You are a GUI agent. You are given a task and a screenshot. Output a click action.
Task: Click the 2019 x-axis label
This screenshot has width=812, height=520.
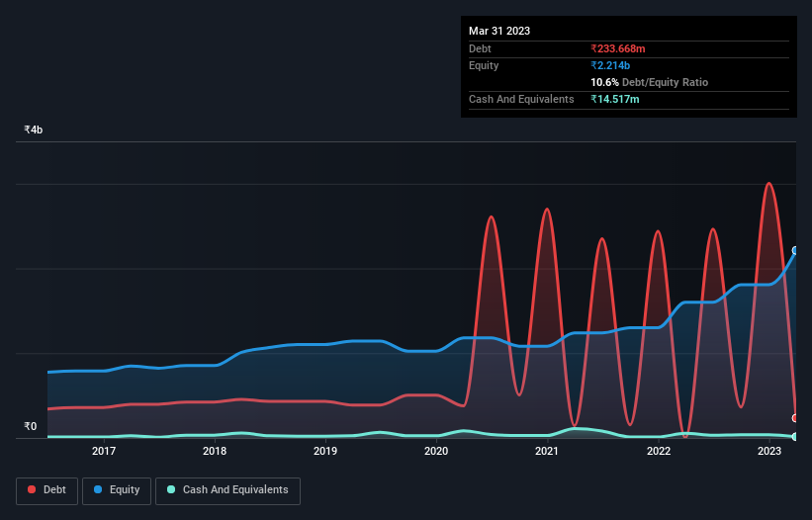click(325, 451)
